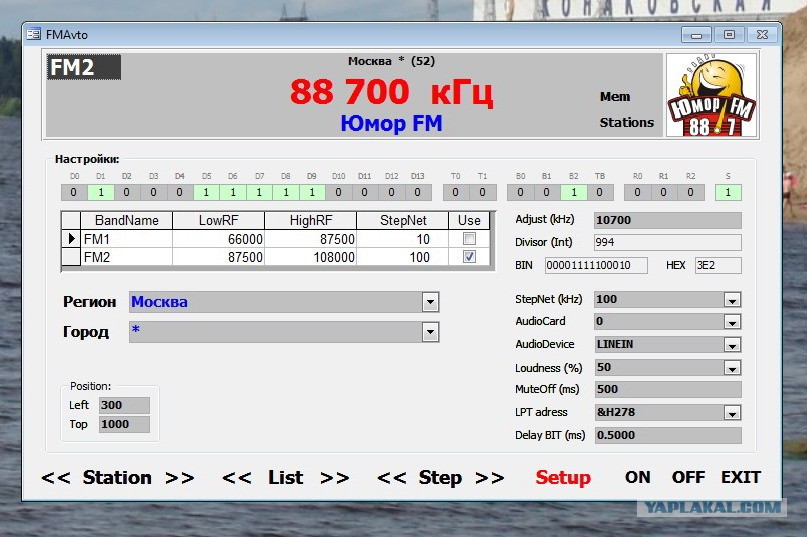Image resolution: width=807 pixels, height=537 pixels.
Task: Click the Stations label
Action: tap(626, 123)
